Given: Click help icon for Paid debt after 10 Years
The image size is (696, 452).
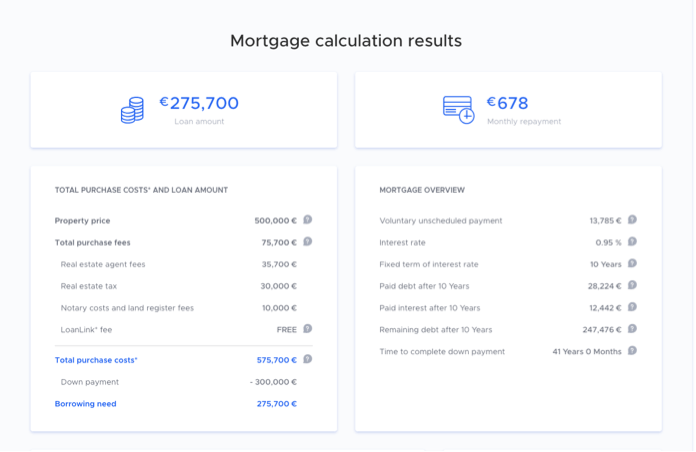Looking at the screenshot, I should click(x=632, y=285).
